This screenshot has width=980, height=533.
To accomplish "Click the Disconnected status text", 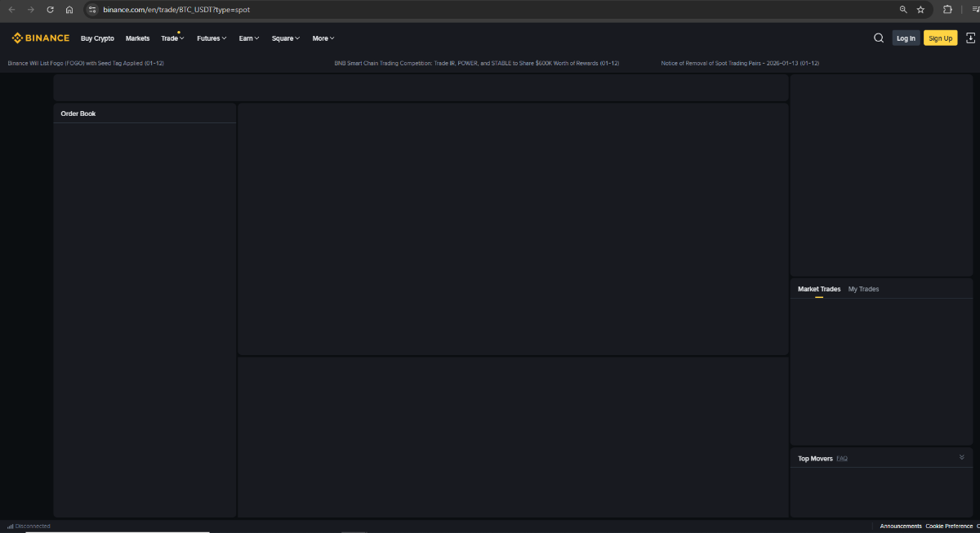I will [33, 526].
